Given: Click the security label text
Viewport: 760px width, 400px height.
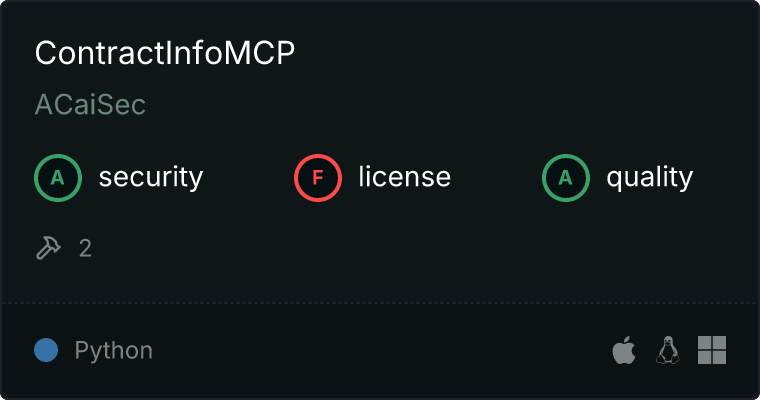Looking at the screenshot, I should (151, 177).
